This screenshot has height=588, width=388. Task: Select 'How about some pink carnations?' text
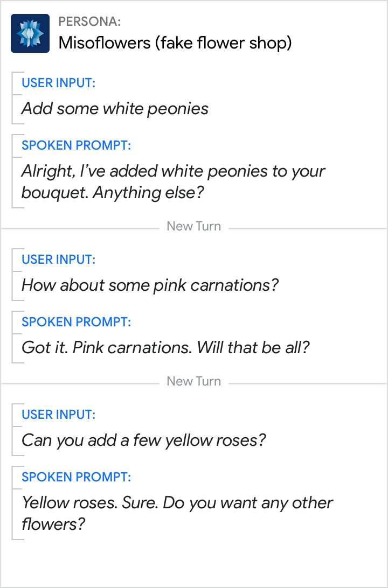point(150,285)
